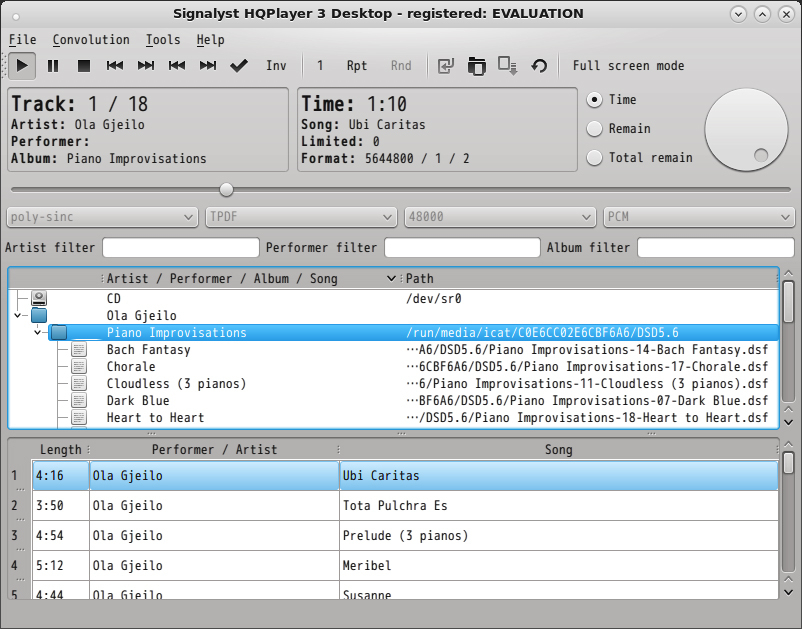Click the file icon beside Cloudless (3 pianos)
This screenshot has height=629, width=802.
coord(79,384)
